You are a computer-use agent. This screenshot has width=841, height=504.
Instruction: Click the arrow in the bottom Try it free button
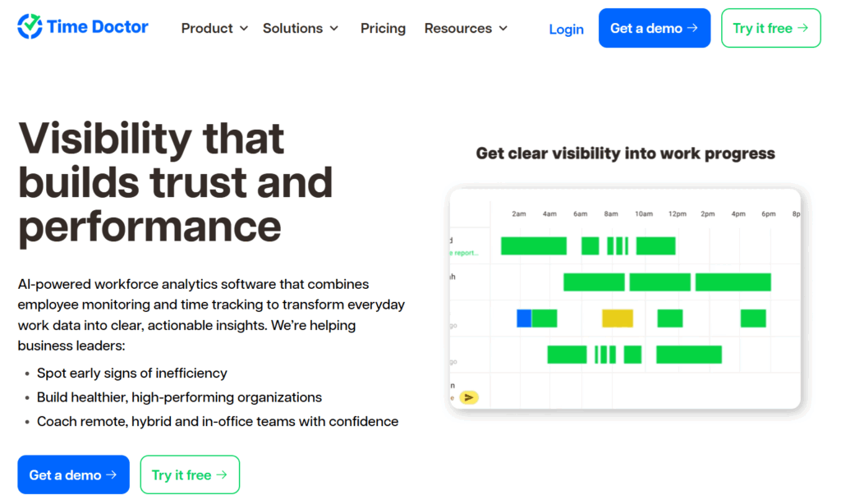click(x=222, y=474)
